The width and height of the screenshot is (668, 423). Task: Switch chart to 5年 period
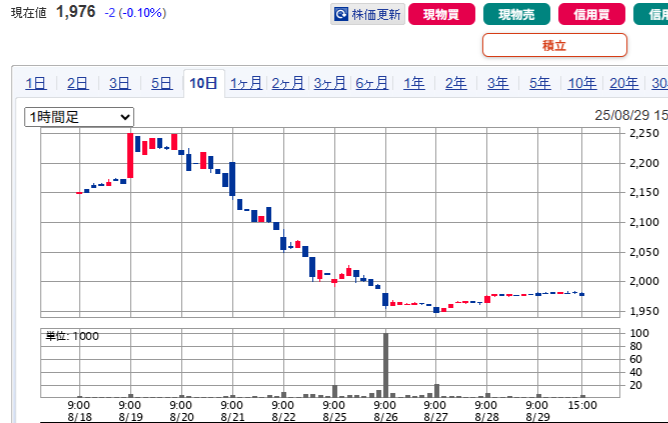click(540, 83)
